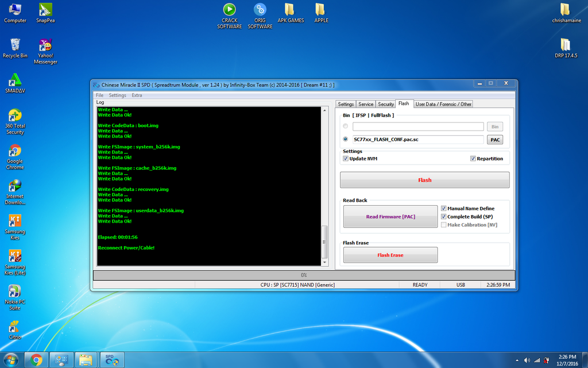
Task: Open the Extra menu
Action: pos(137,95)
